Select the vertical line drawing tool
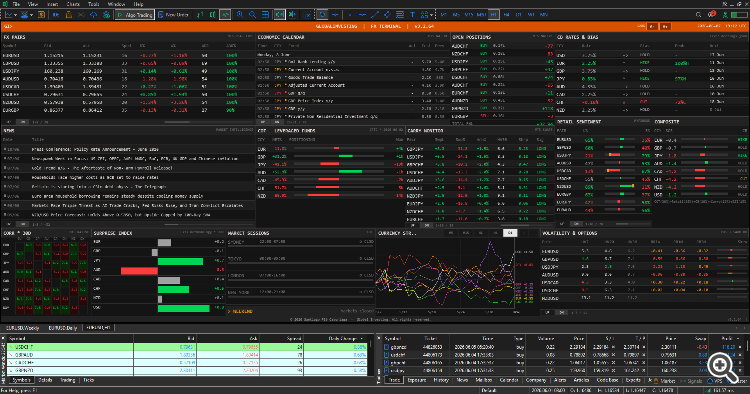This screenshot has height=394, width=750. pyautogui.click(x=350, y=15)
